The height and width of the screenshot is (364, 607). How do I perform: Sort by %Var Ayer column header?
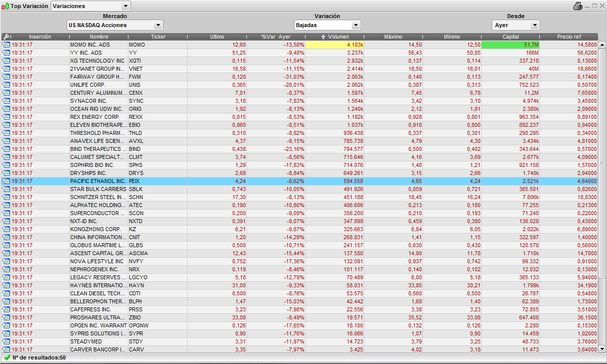[276, 37]
